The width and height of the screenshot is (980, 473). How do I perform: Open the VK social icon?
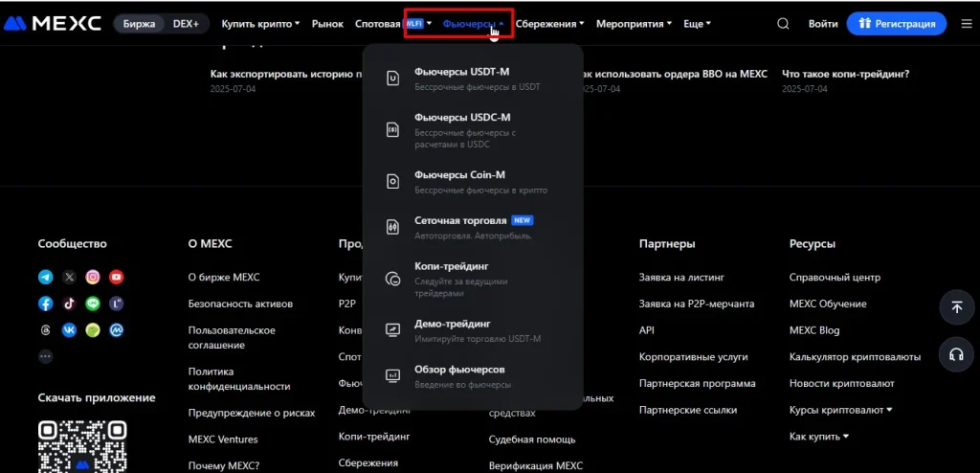pos(69,329)
